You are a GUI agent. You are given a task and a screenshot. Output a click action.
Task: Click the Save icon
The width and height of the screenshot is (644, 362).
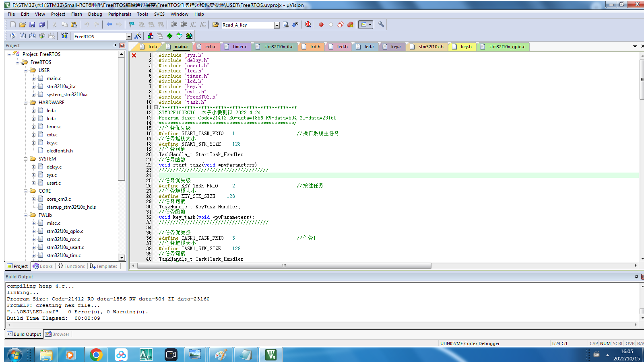coord(32,25)
